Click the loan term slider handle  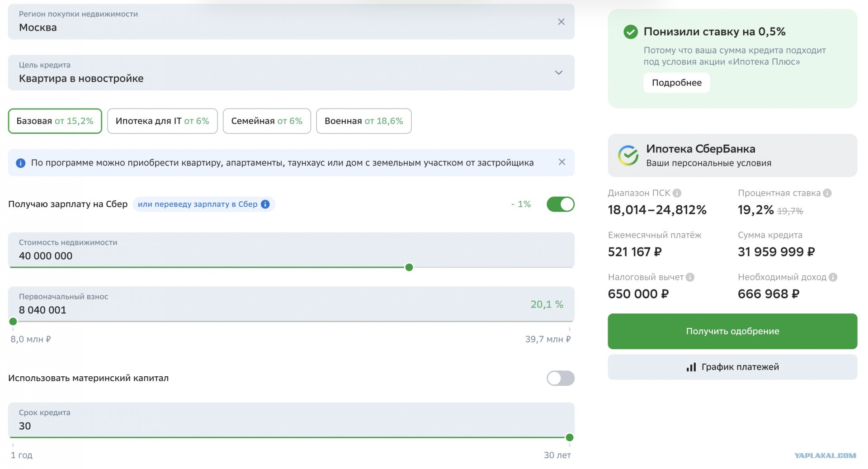click(570, 437)
